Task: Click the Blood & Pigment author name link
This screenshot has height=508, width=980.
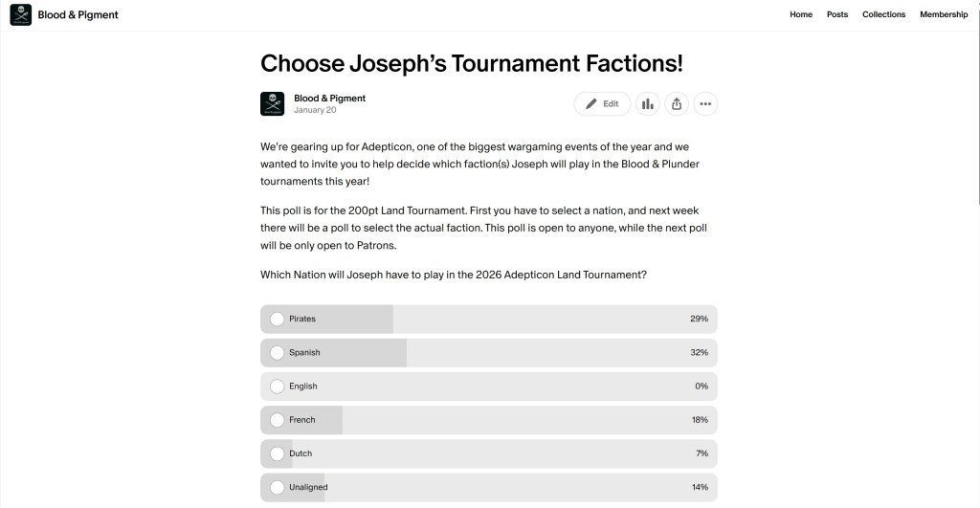Action: 329,99
